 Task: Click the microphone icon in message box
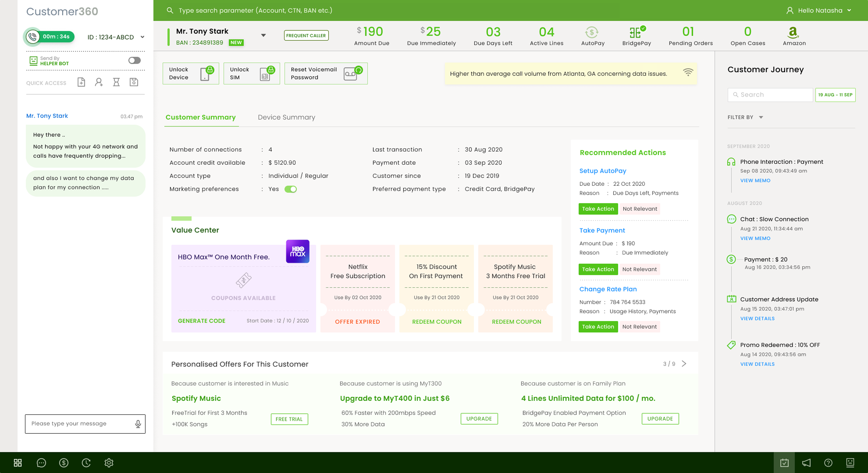click(138, 424)
